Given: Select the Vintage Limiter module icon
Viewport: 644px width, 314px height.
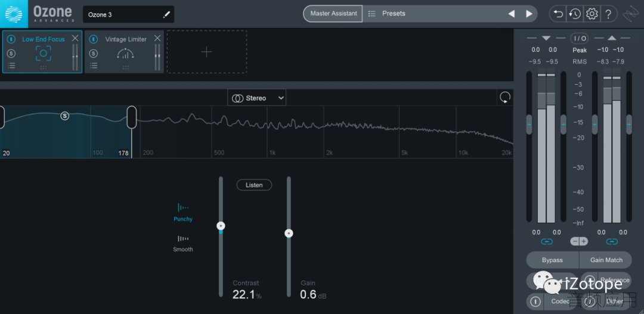Looking at the screenshot, I should [x=125, y=54].
